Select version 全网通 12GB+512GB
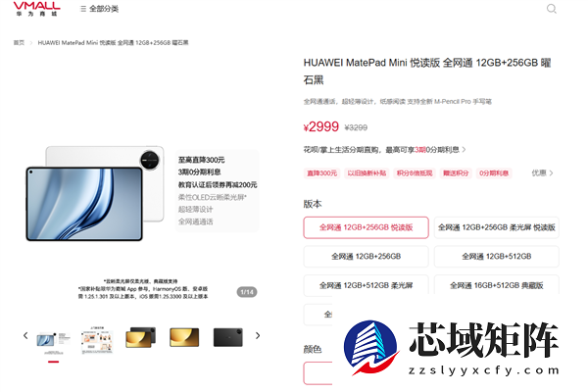The height and width of the screenshot is (392, 588). [x=497, y=256]
